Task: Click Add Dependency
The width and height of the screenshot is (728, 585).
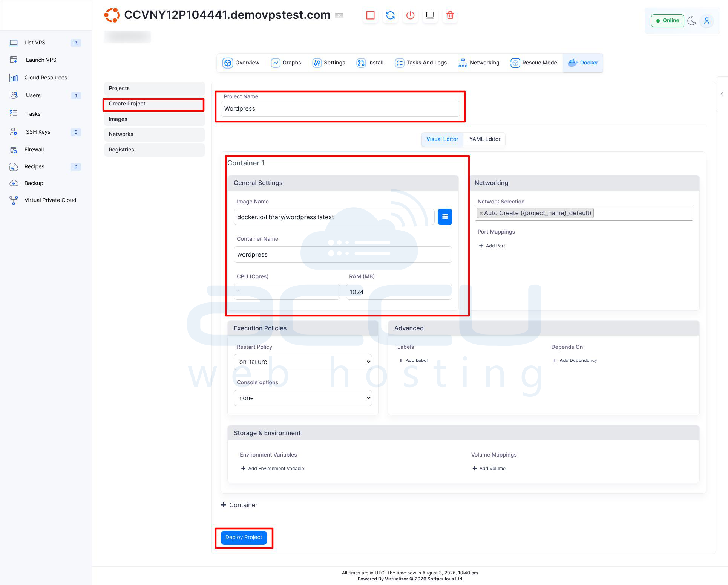Action: 575,360
